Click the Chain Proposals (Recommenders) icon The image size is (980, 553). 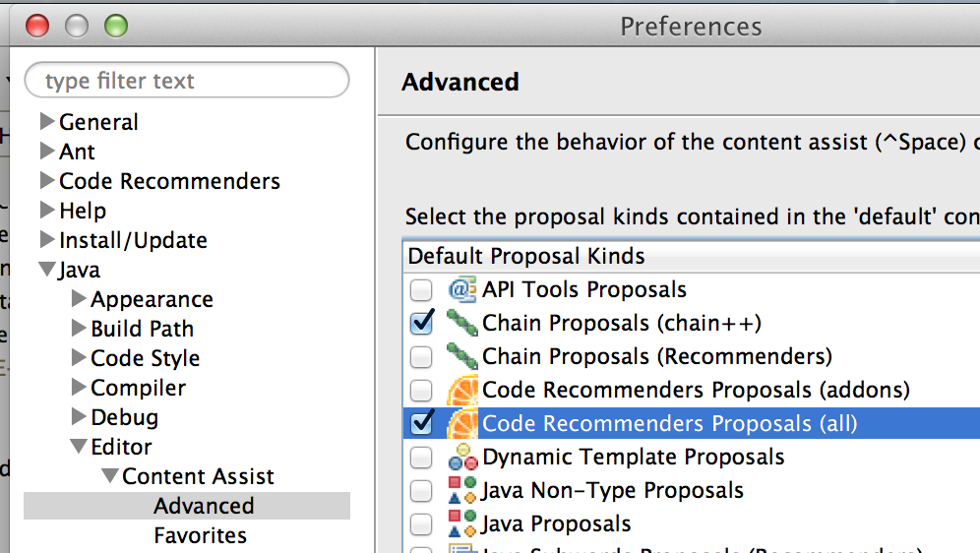click(462, 356)
